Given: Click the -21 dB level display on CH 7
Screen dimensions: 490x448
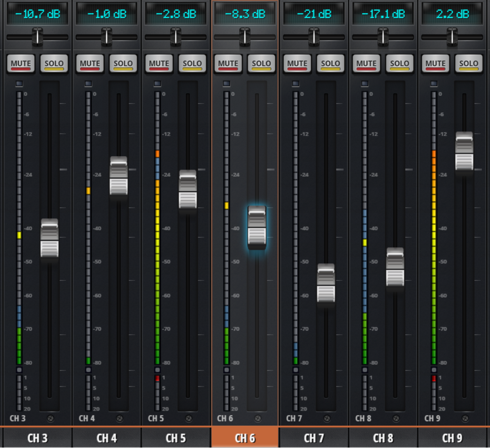Looking at the screenshot, I should tap(314, 14).
